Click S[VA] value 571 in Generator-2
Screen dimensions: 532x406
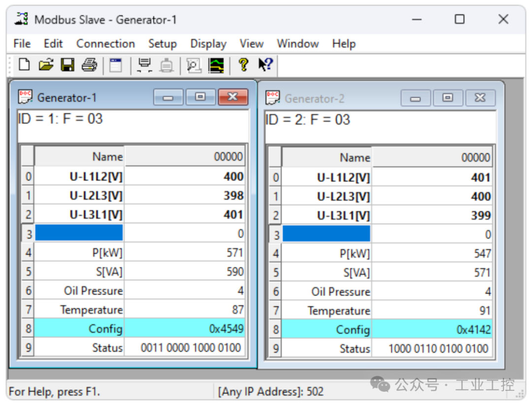tap(482, 273)
